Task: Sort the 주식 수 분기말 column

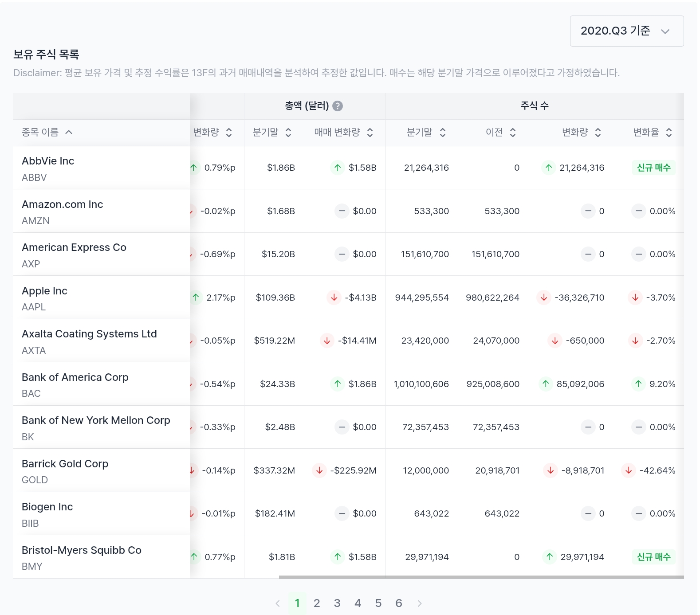Action: 443,133
